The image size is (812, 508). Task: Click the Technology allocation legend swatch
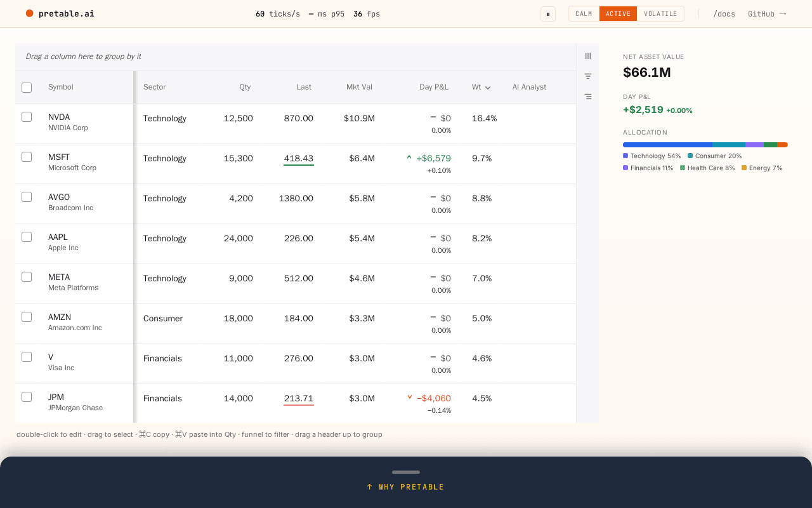point(625,156)
